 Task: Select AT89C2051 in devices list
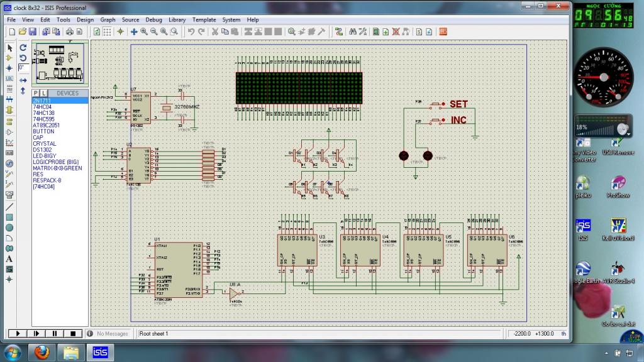[47, 125]
